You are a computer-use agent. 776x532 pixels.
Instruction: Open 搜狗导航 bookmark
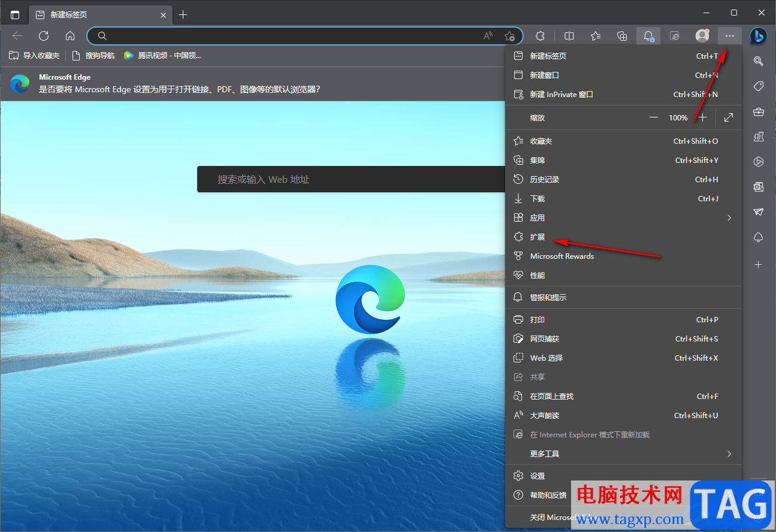coord(93,55)
